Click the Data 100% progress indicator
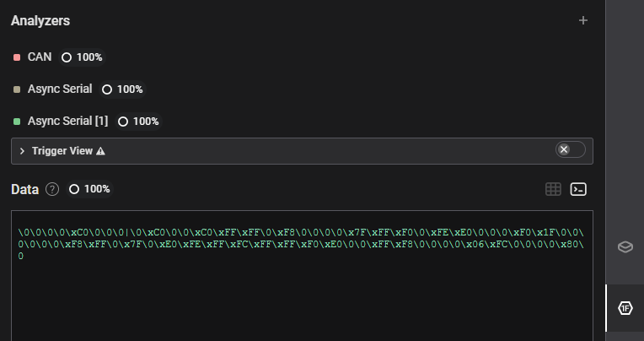Image resolution: width=644 pixels, height=341 pixels. point(89,189)
